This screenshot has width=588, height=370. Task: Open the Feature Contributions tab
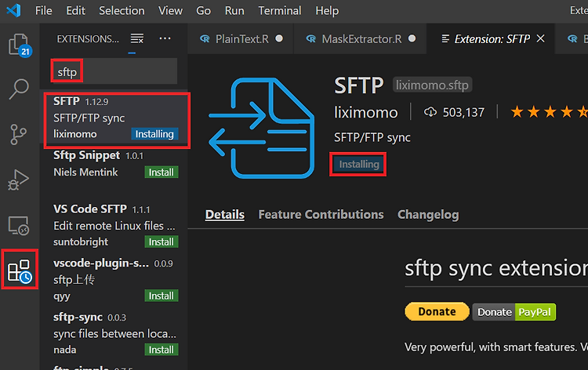(x=321, y=215)
